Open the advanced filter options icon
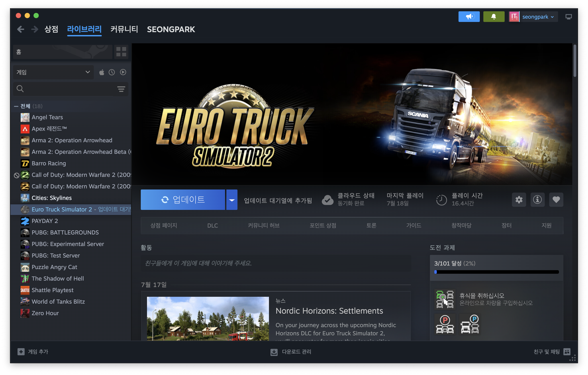The image size is (588, 375). pyautogui.click(x=121, y=89)
